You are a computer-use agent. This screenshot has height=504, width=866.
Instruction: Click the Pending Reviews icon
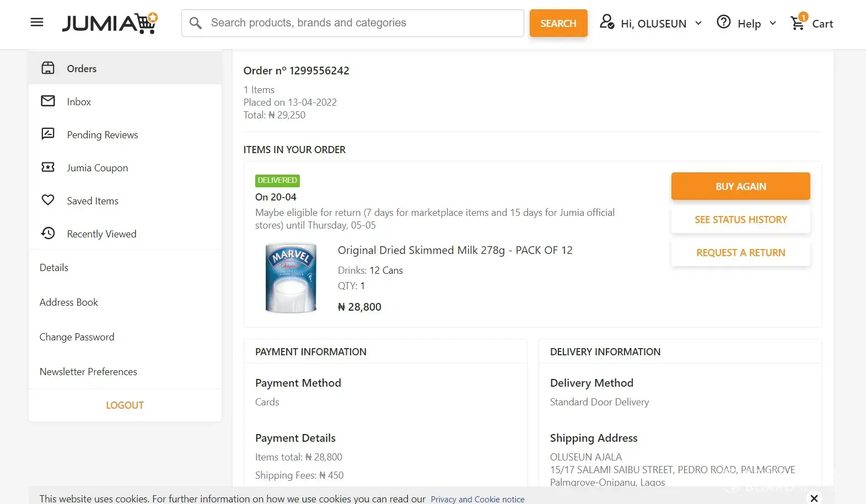pos(48,134)
